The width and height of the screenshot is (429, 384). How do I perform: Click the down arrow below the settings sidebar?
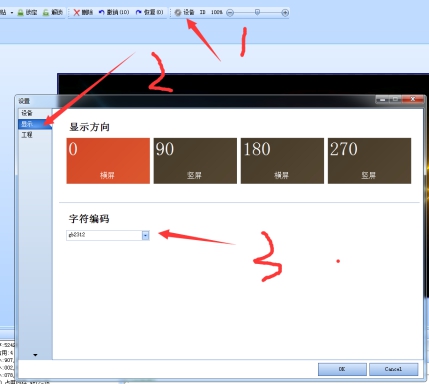coord(35,355)
